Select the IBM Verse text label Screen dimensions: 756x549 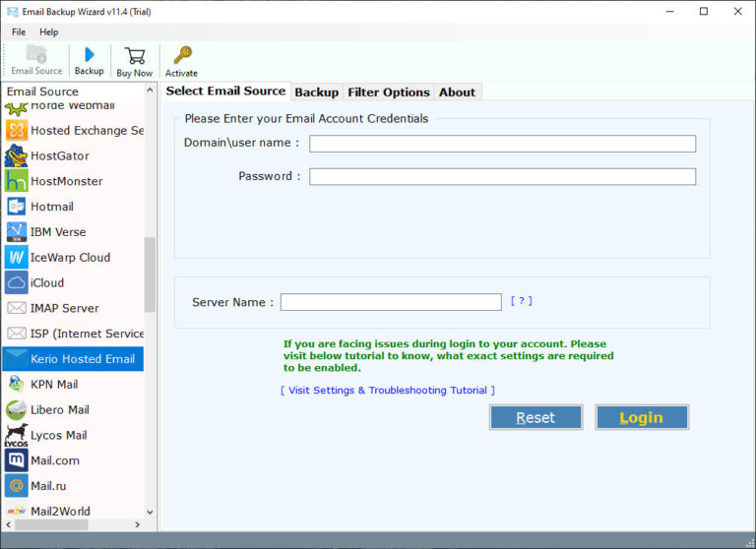(58, 232)
